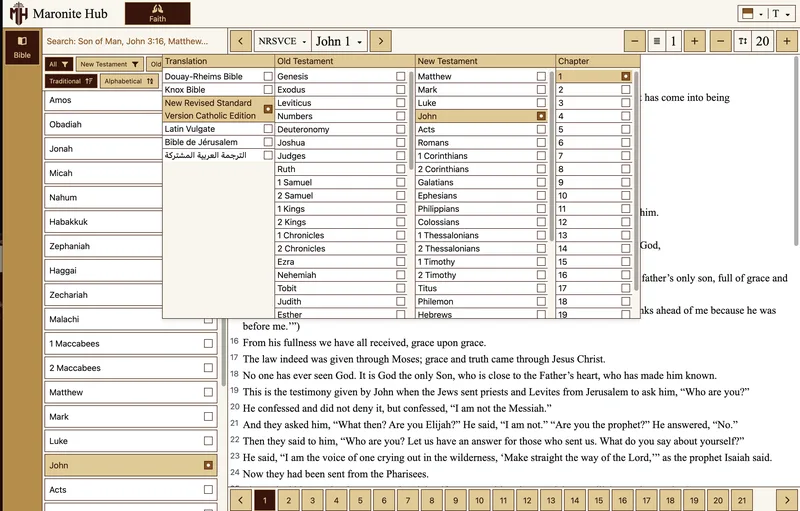Go to chapter 17 in bottom pagination

[646, 500]
